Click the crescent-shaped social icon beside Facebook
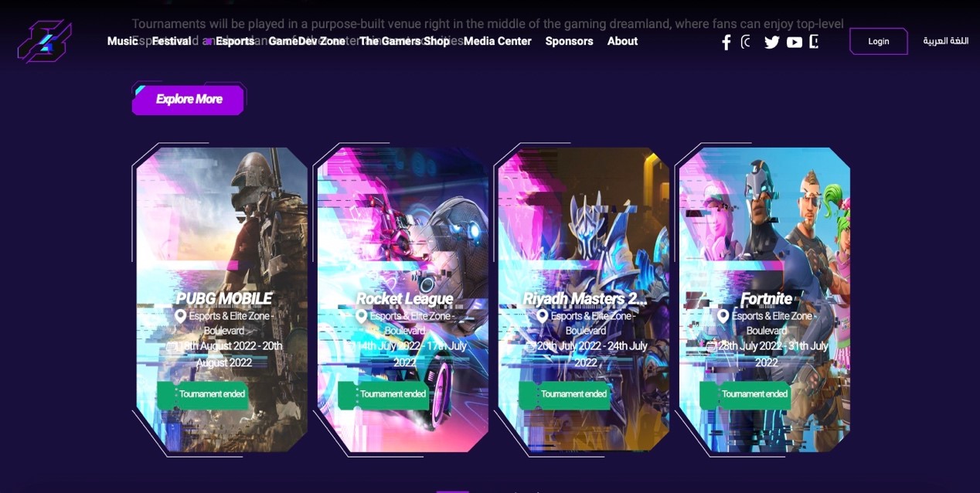This screenshot has width=980, height=493. coord(746,42)
